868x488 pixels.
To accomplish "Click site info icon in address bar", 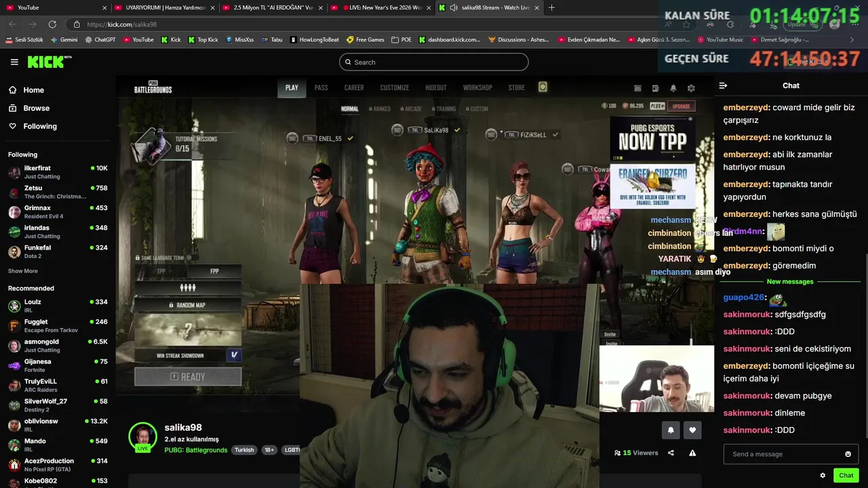I will coord(76,24).
